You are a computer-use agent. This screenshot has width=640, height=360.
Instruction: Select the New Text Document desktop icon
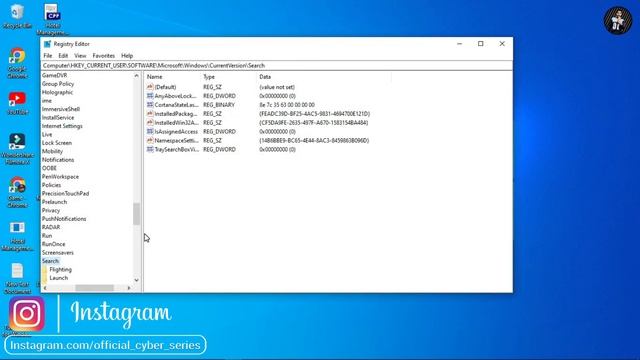coord(17,278)
